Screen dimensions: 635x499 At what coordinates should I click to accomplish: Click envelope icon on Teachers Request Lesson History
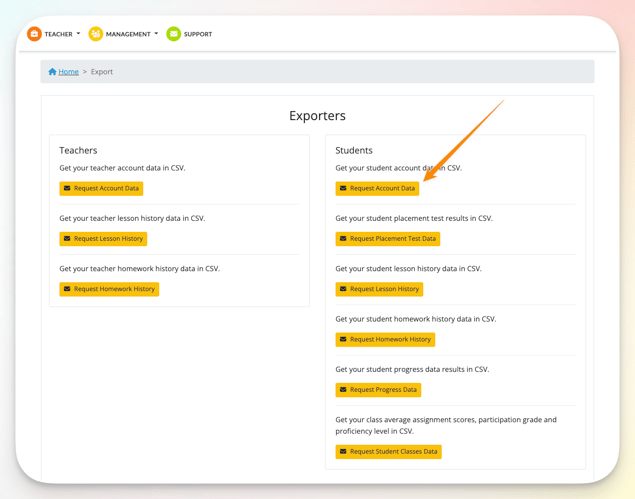pyautogui.click(x=67, y=239)
